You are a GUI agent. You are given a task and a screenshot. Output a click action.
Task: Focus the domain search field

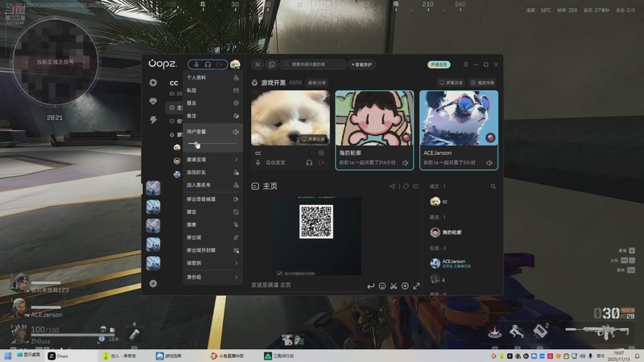[313, 64]
